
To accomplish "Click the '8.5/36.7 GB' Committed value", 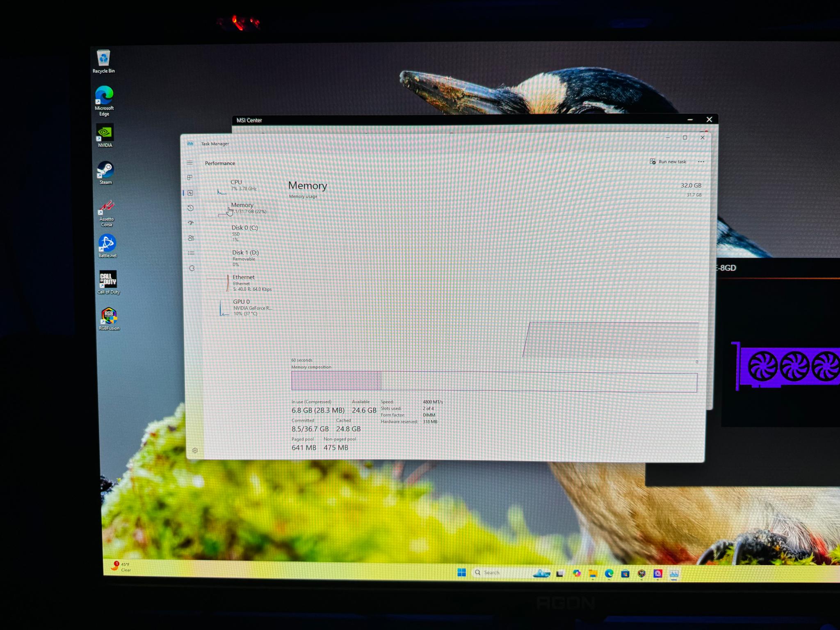I will (x=310, y=429).
